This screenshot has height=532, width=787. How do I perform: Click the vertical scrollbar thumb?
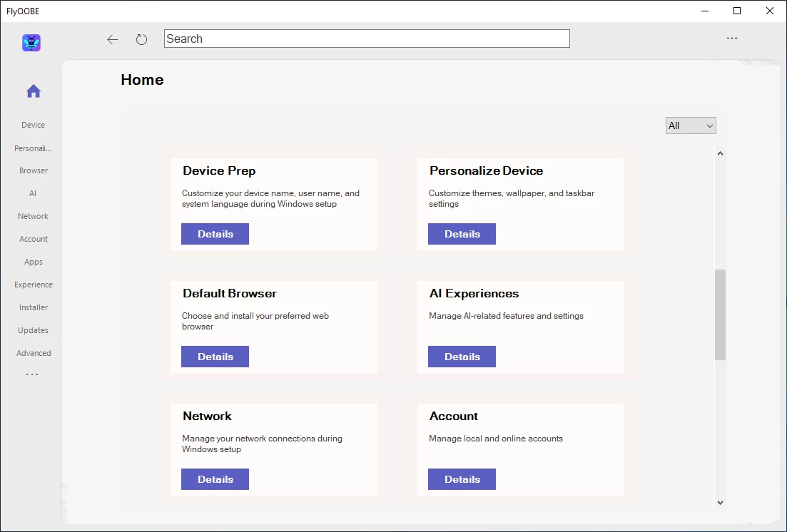720,314
